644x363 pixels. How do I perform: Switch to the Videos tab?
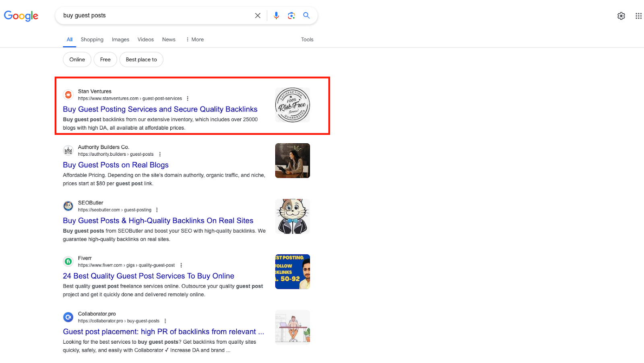tap(146, 39)
